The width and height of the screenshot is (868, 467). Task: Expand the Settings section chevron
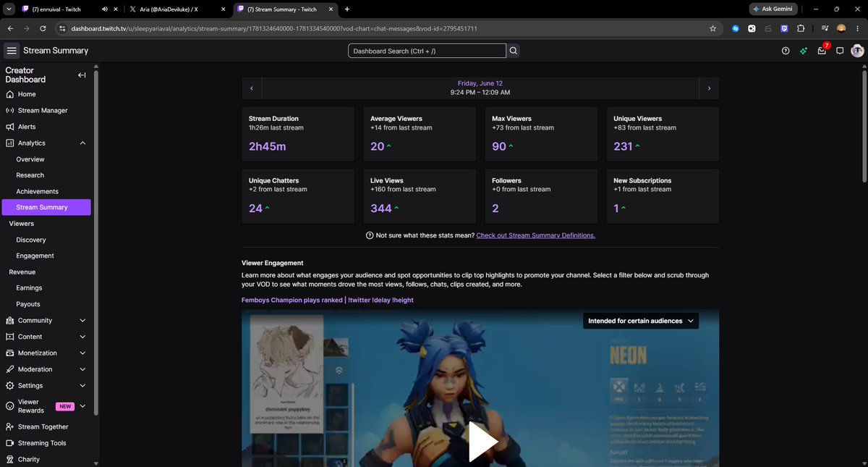point(82,386)
